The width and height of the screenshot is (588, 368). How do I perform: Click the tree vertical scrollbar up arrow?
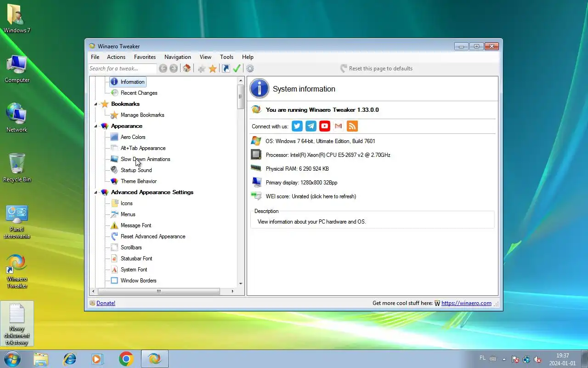241,80
